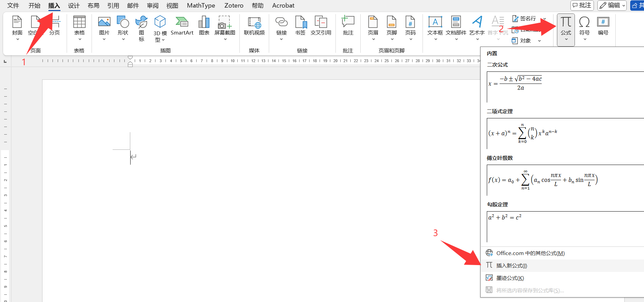Take a screenshot (屏幕截图)

(225, 26)
